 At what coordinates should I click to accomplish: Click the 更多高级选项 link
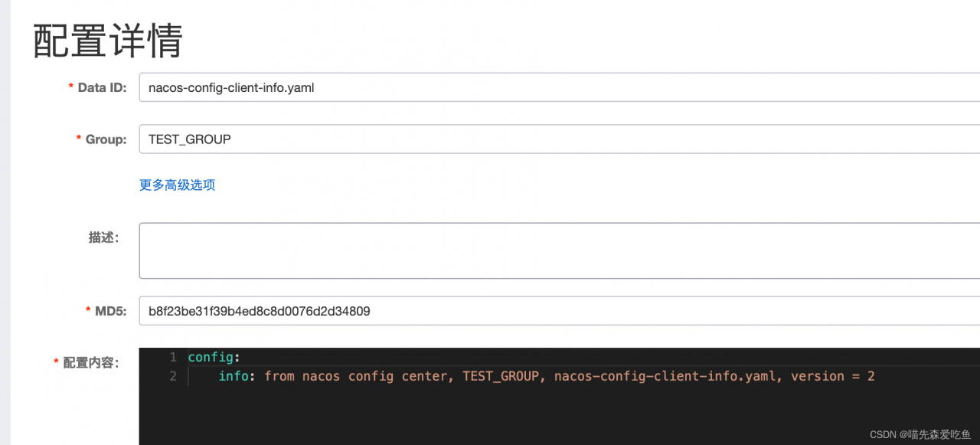(x=177, y=185)
